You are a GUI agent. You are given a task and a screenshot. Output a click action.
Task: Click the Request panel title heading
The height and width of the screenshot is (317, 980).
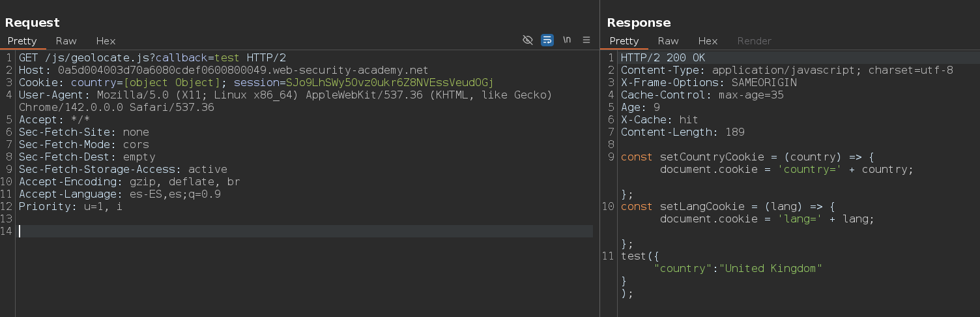[x=32, y=23]
